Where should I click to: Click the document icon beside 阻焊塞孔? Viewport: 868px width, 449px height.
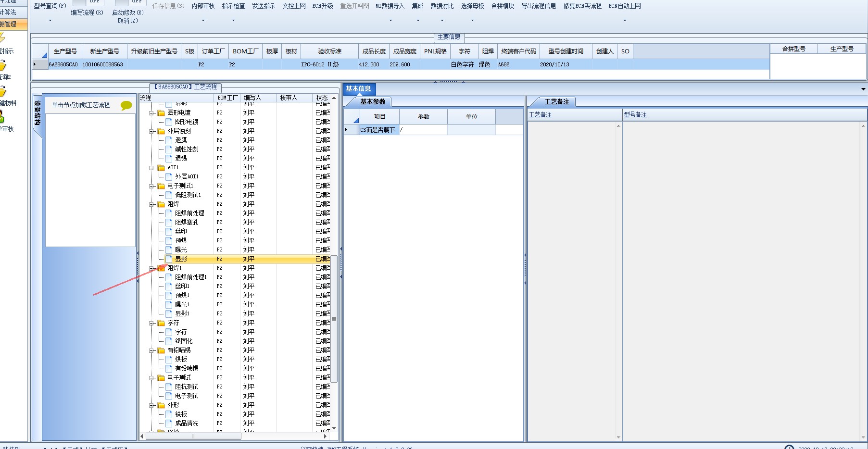coord(169,222)
